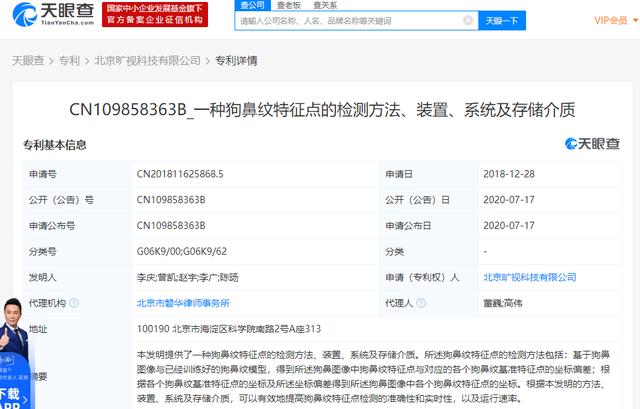Screen dimensions: 640x409
Task: Switch to the 查关系 search tab
Action: click(x=325, y=5)
